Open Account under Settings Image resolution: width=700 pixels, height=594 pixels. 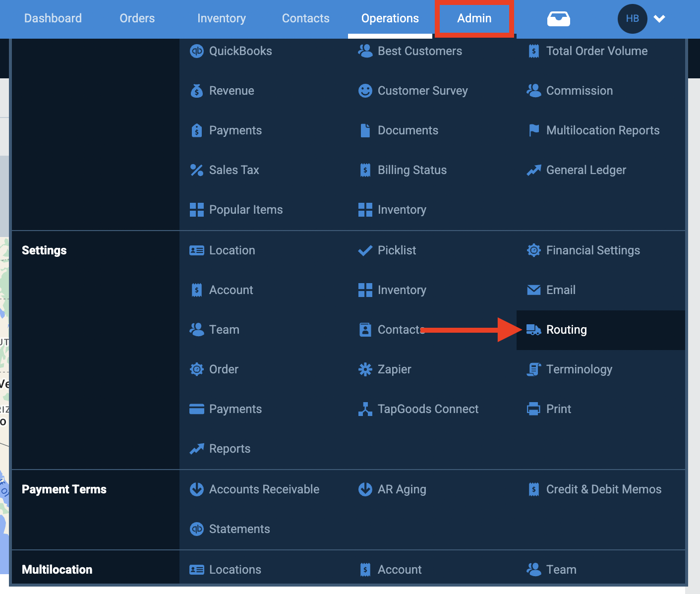231,290
